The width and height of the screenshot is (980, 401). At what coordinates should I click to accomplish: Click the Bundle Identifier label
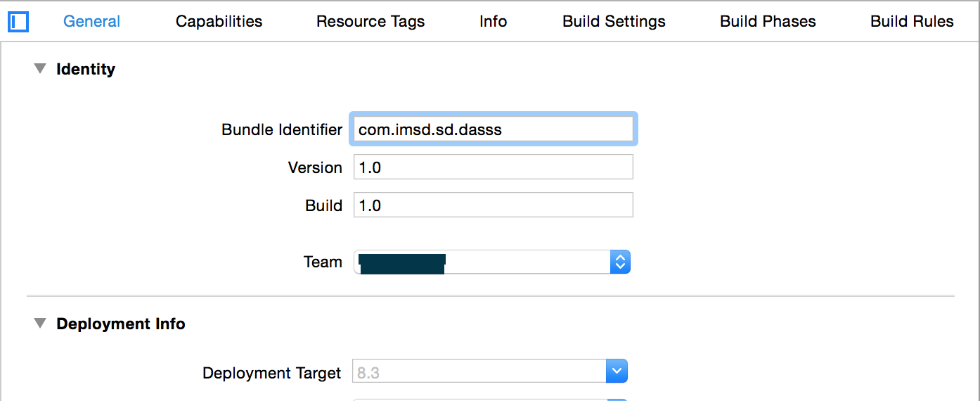pos(282,129)
